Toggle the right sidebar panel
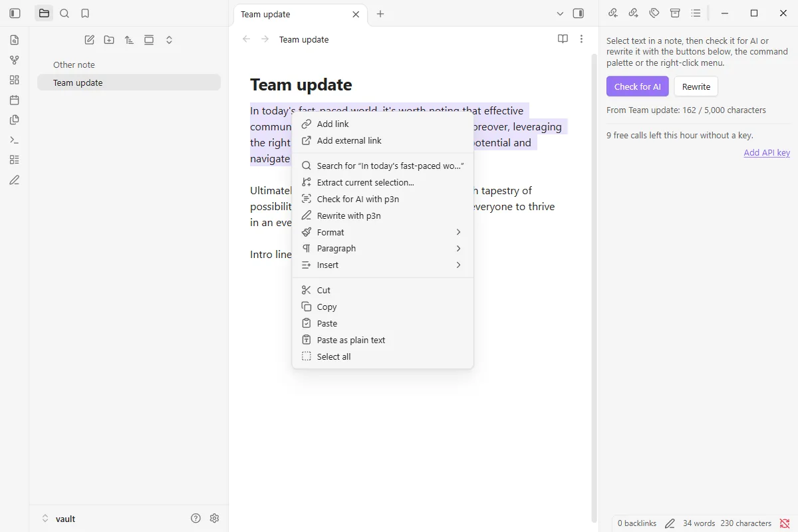Image resolution: width=798 pixels, height=532 pixels. tap(579, 13)
